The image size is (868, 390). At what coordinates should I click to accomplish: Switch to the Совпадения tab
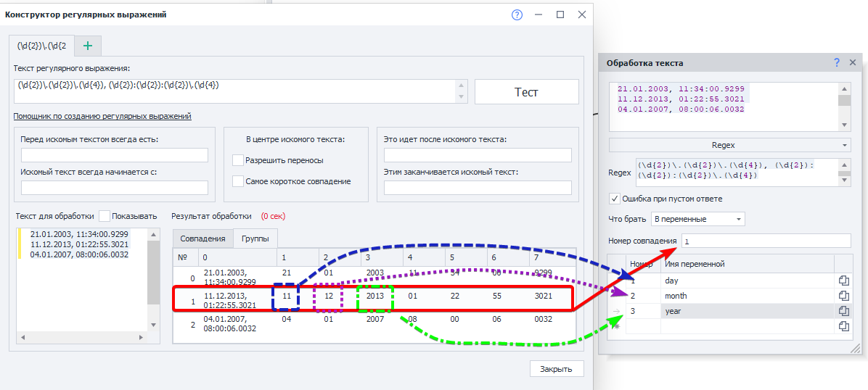[x=202, y=238]
